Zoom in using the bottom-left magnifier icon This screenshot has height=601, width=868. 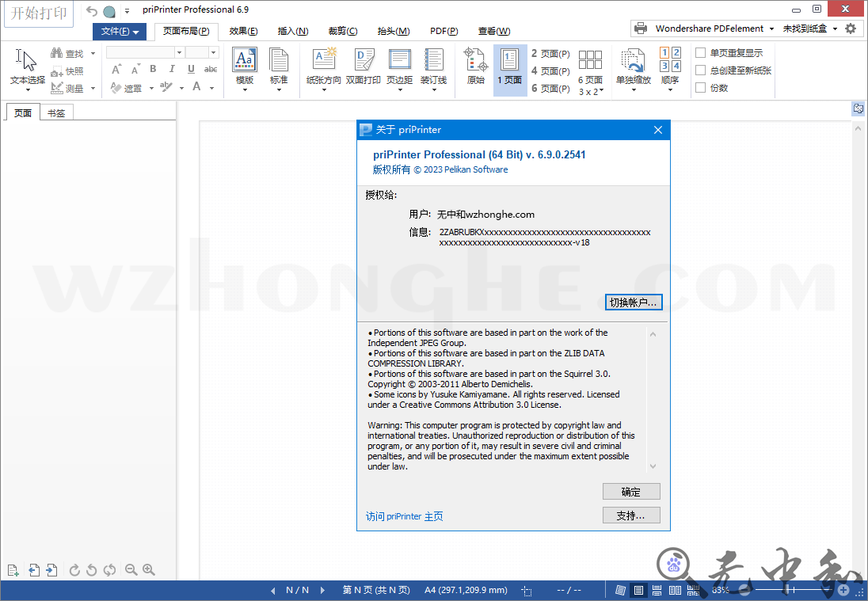(x=149, y=570)
